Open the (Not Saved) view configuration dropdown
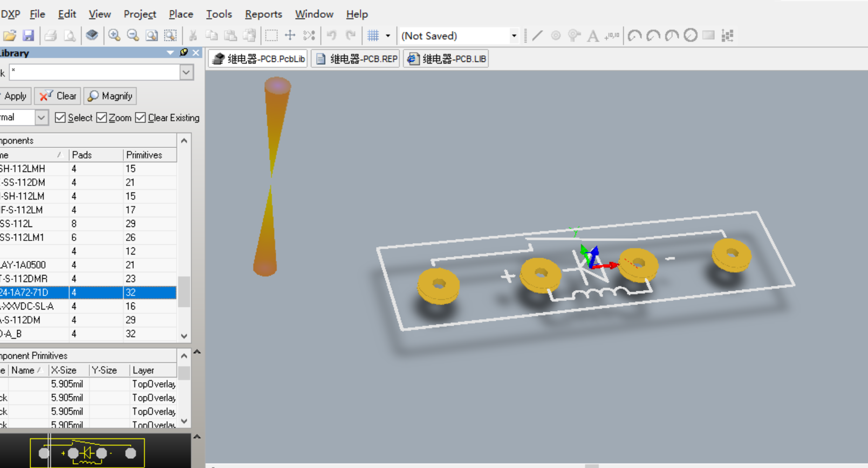 (514, 36)
